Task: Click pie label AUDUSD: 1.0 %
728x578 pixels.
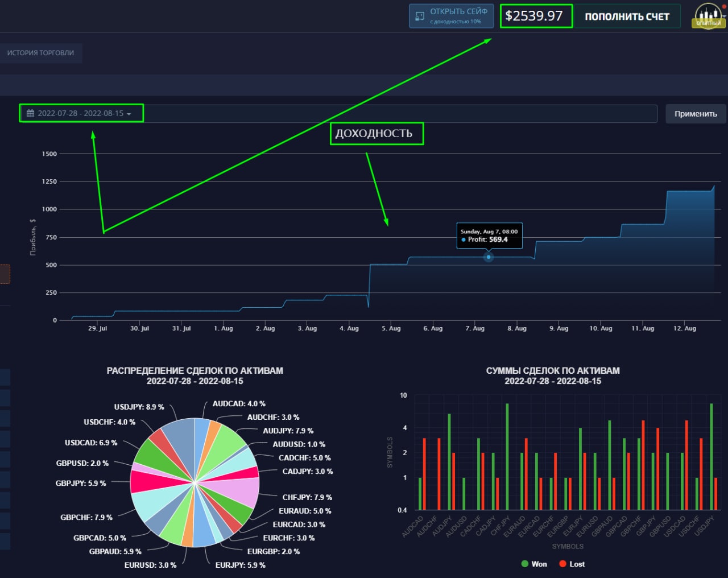Action: coord(299,444)
